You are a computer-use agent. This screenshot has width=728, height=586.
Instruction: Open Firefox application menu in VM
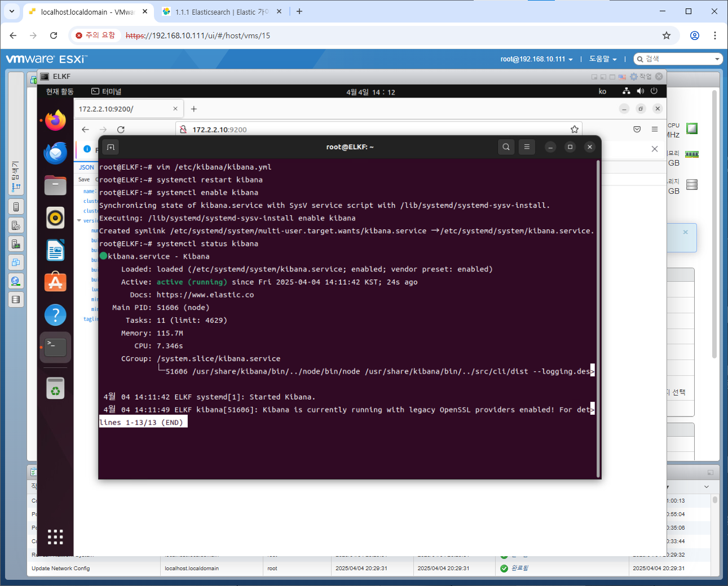click(x=655, y=129)
